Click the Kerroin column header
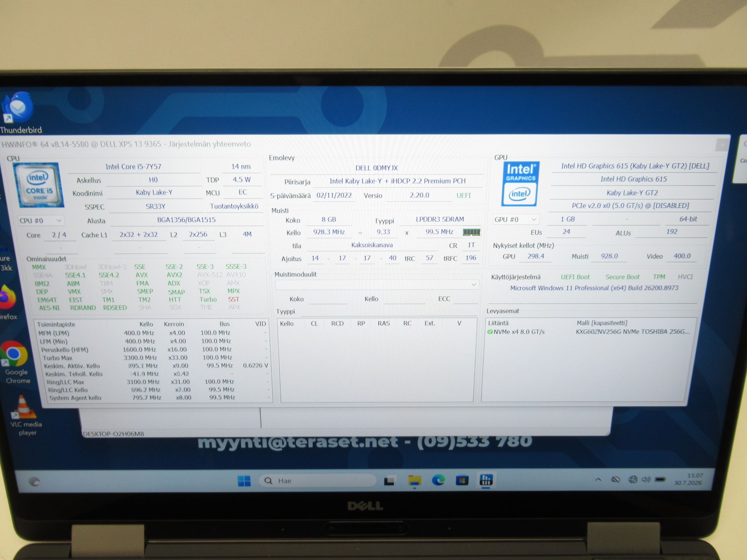Viewport: 747px width, 560px height. 174,324
